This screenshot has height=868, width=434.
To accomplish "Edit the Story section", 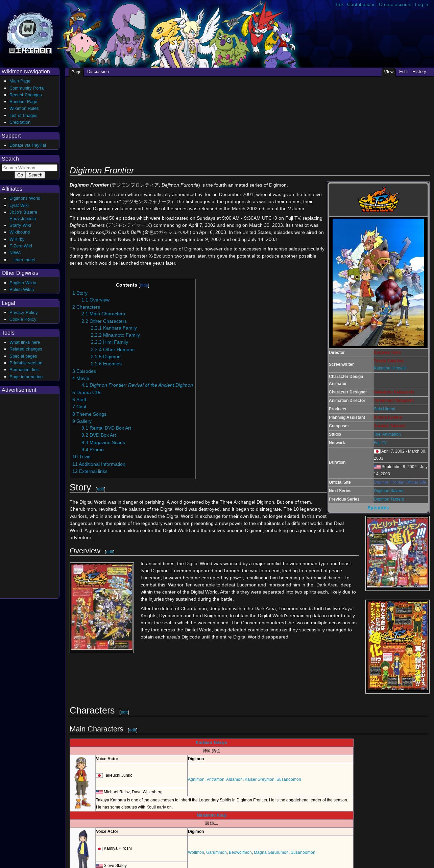I will (x=100, y=489).
